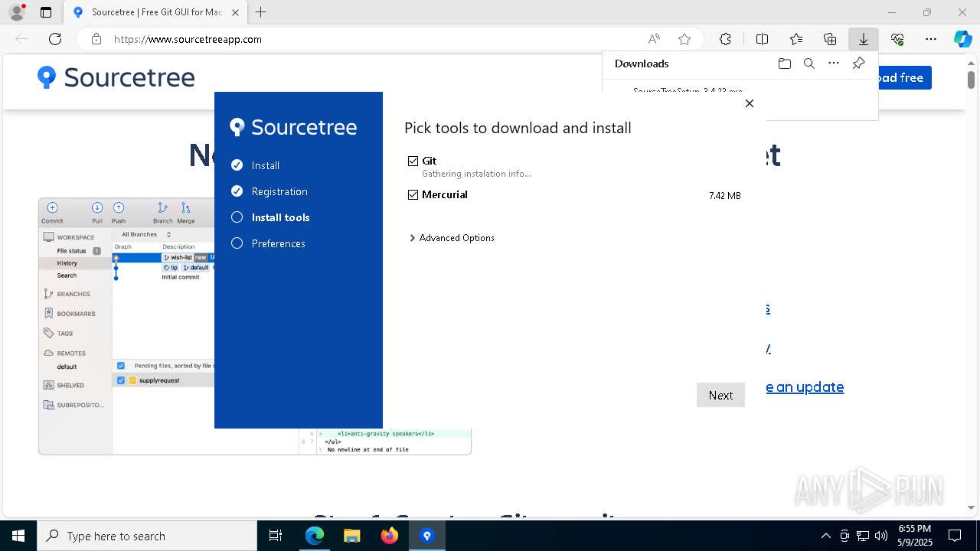The width and height of the screenshot is (980, 551).
Task: Search downloads with magnifier icon
Action: tap(808, 64)
